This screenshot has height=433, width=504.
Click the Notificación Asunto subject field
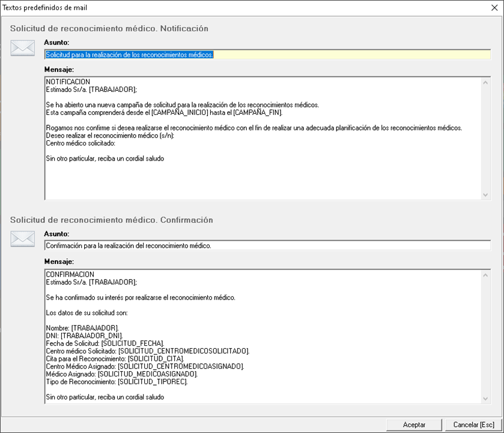pos(267,55)
